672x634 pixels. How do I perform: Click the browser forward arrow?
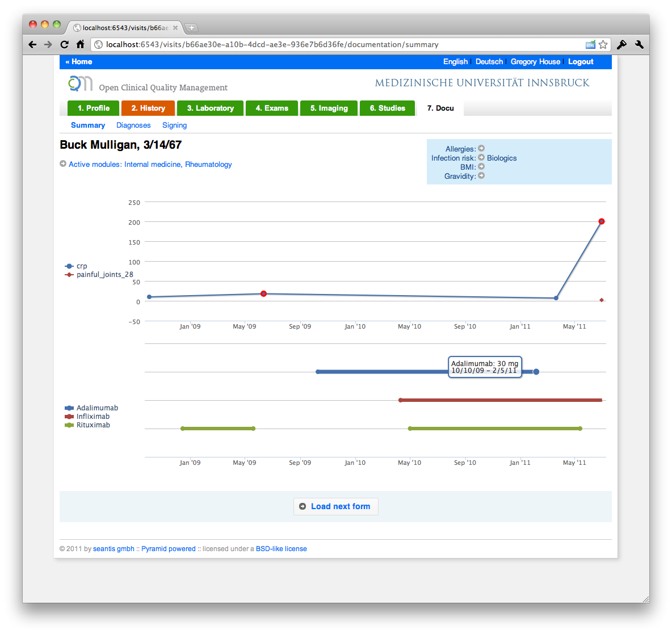pos(48,45)
